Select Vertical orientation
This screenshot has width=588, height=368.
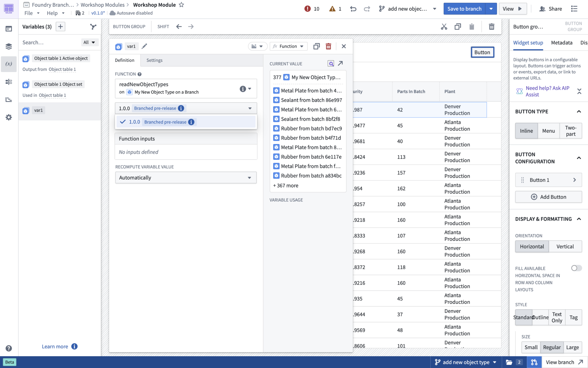(x=565, y=246)
